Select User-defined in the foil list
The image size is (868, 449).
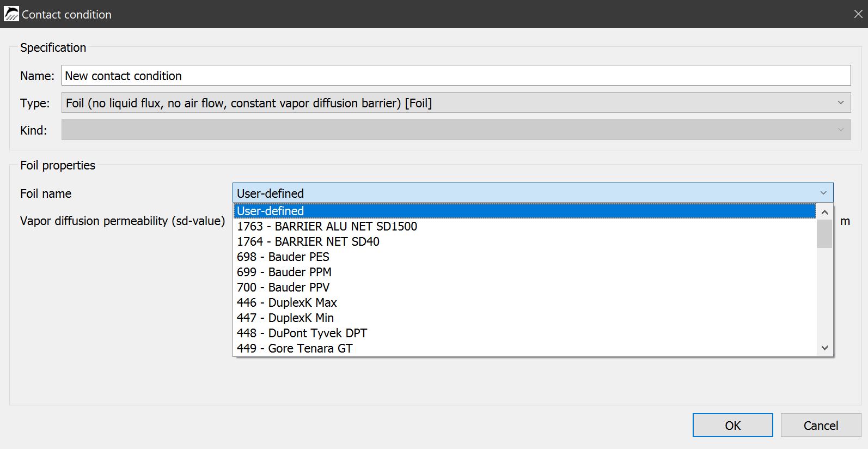click(x=525, y=211)
